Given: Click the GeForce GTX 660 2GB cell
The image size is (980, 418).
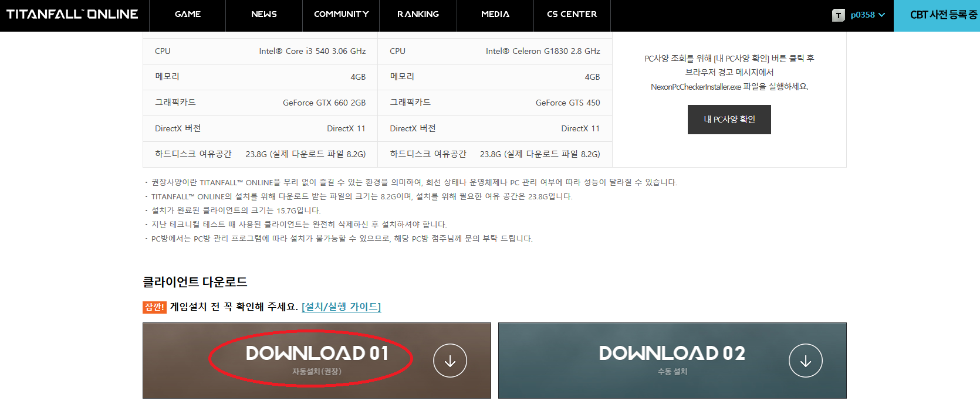Looking at the screenshot, I should [x=324, y=103].
